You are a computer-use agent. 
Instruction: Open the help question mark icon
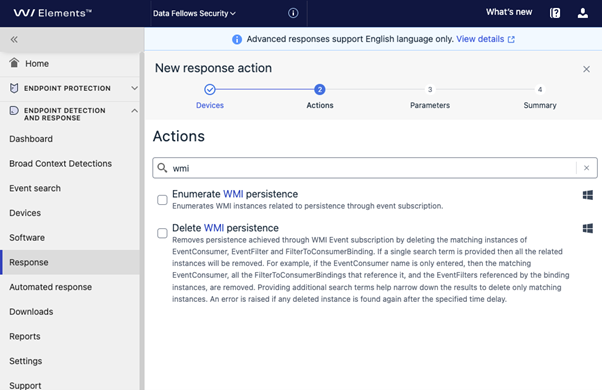coord(555,13)
